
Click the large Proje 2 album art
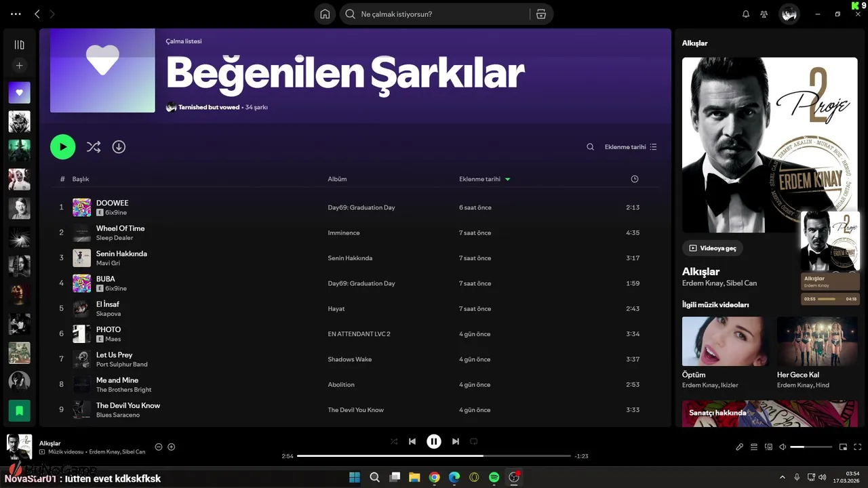click(x=770, y=144)
